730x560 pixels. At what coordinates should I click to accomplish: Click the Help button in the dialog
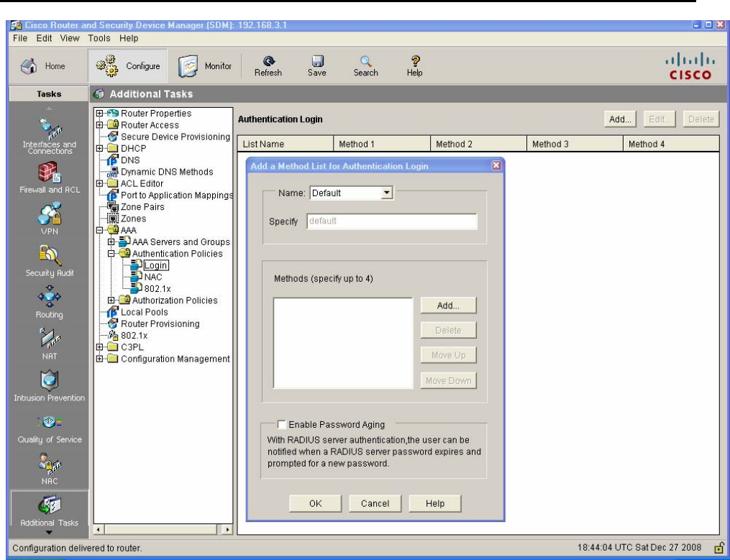click(435, 503)
